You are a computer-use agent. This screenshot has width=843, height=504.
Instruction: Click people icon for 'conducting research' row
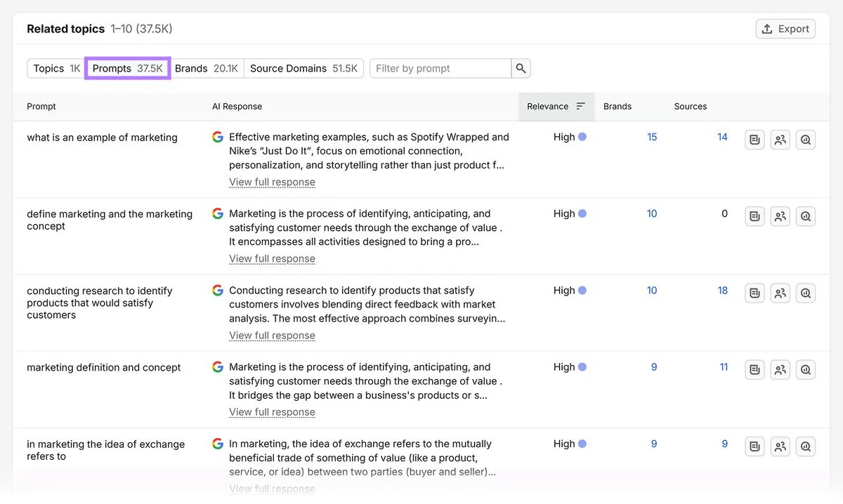click(x=780, y=293)
